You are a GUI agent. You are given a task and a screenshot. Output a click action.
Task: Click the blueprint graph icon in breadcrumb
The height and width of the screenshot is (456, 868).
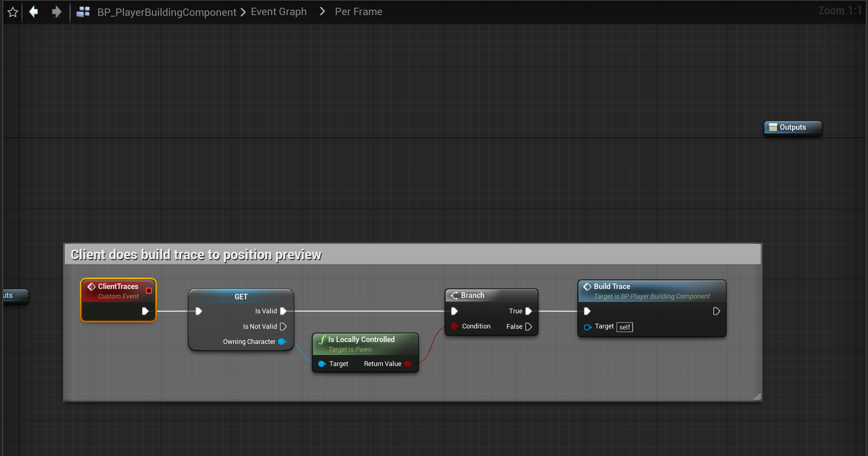coord(83,12)
